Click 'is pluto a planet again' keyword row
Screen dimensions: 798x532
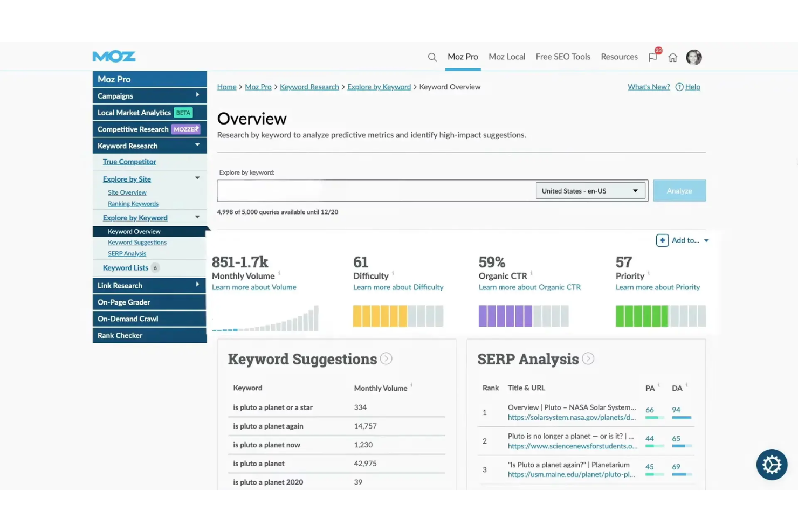point(336,426)
